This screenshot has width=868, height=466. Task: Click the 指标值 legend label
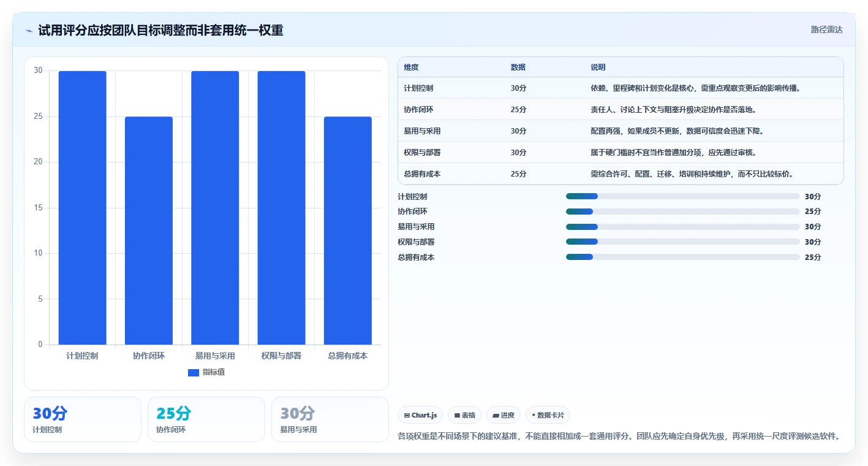214,372
